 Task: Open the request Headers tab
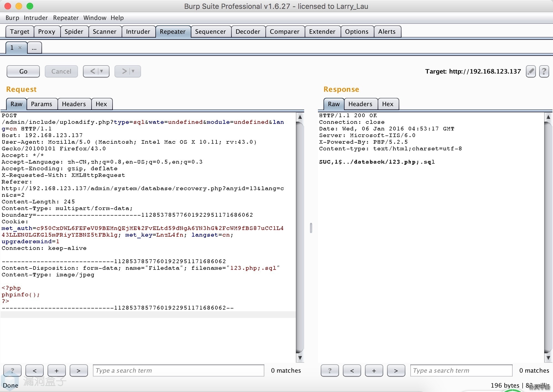coord(74,104)
